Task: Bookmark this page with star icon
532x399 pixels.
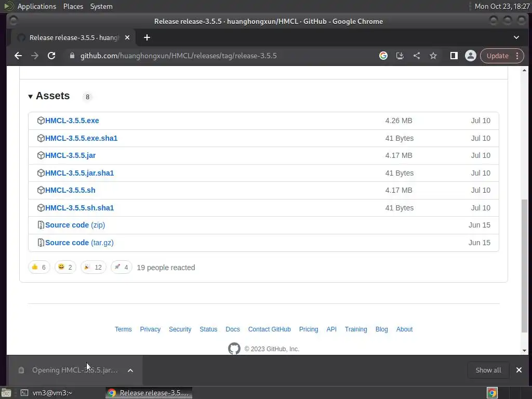Action: pyautogui.click(x=433, y=56)
